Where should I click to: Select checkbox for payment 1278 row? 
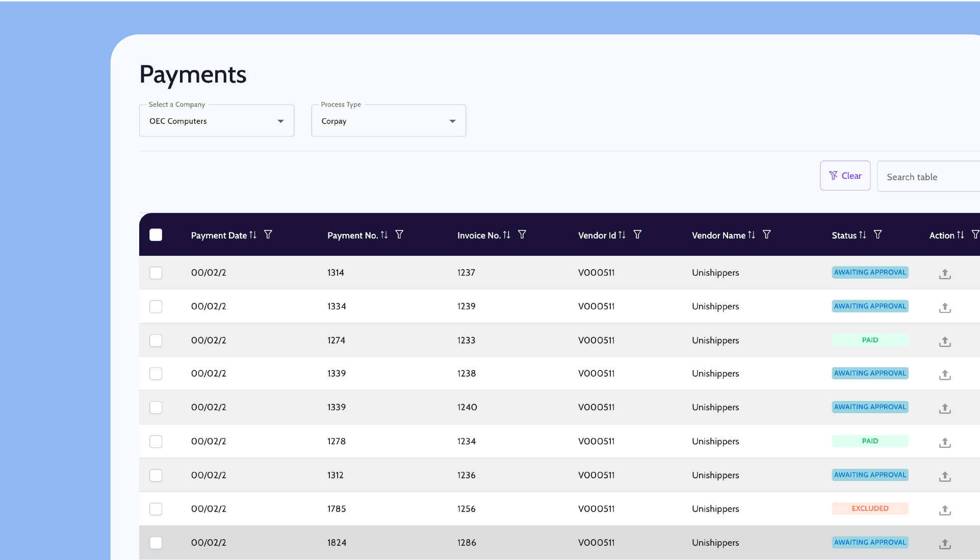[x=156, y=442]
